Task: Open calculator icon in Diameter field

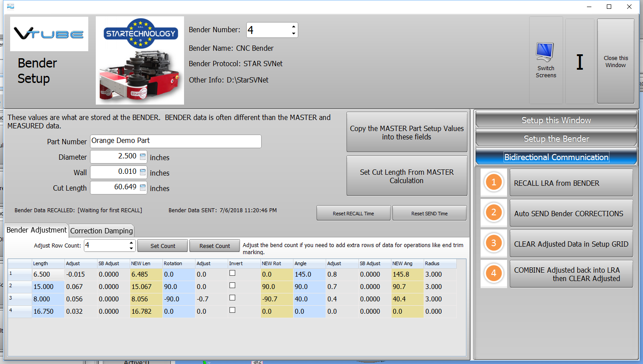Action: pos(143,157)
